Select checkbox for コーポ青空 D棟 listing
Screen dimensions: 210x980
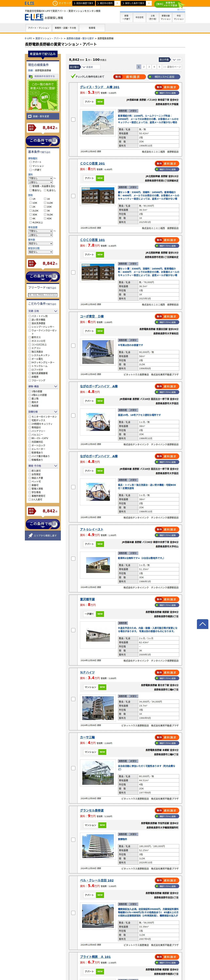tap(73, 345)
